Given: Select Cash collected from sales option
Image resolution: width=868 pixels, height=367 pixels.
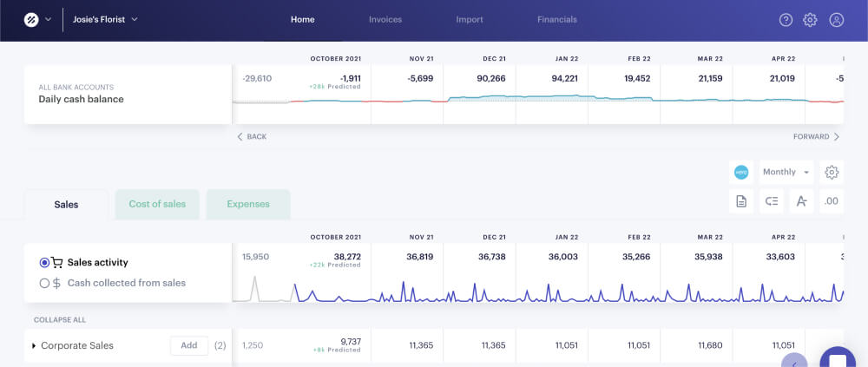Looking at the screenshot, I should (45, 283).
